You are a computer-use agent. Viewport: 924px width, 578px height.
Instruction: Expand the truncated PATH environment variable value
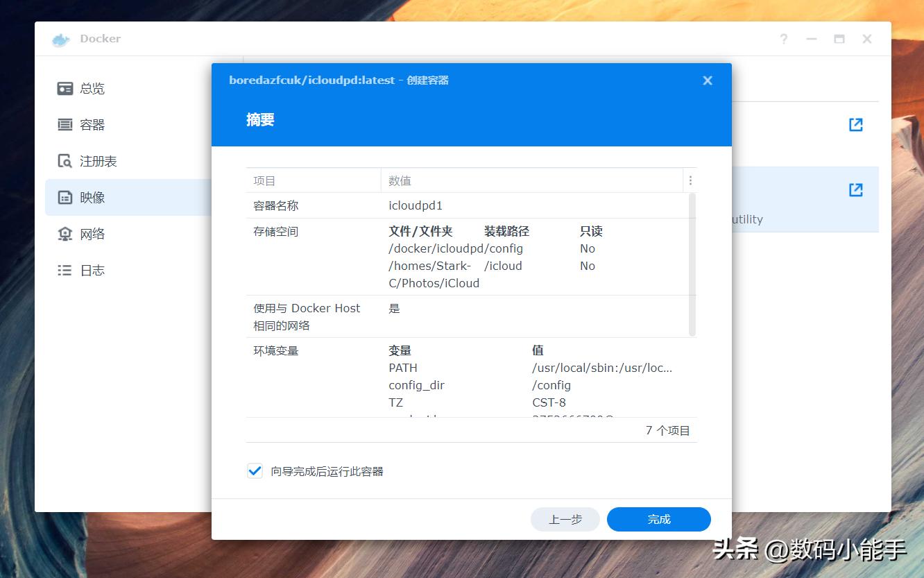tap(602, 368)
